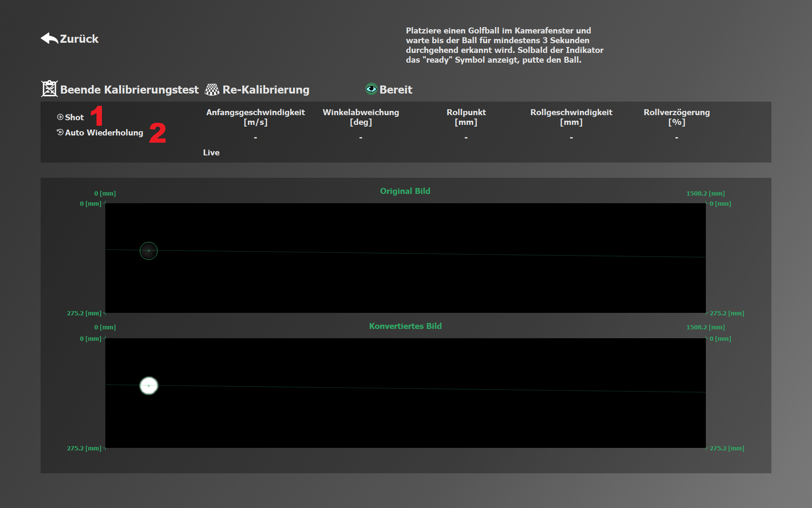Click the Shot arrow circle icon

coord(60,117)
